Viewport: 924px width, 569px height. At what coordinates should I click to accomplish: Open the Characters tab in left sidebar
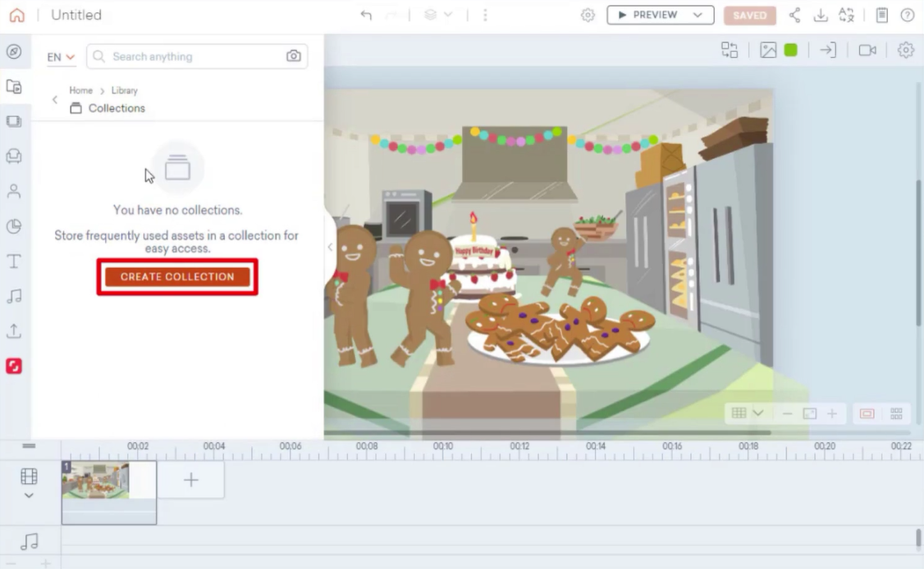[x=14, y=191]
